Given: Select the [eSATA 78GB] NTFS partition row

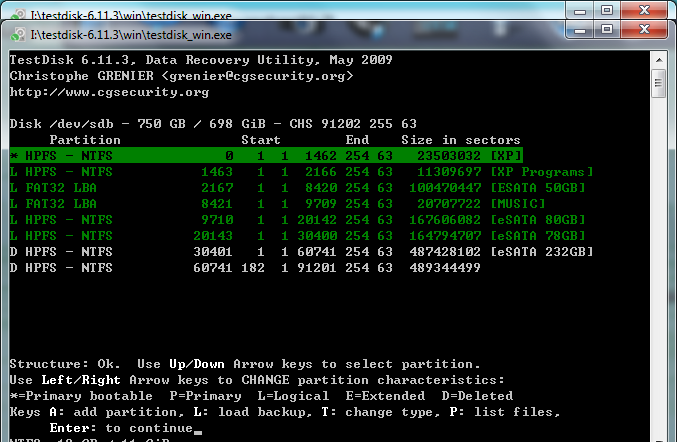Looking at the screenshot, I should pyautogui.click(x=297, y=236).
